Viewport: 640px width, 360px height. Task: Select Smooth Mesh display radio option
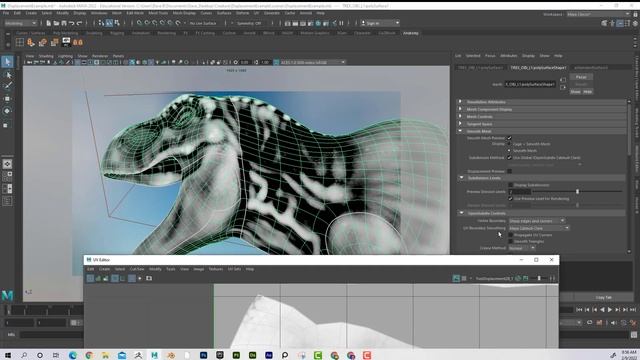point(509,151)
